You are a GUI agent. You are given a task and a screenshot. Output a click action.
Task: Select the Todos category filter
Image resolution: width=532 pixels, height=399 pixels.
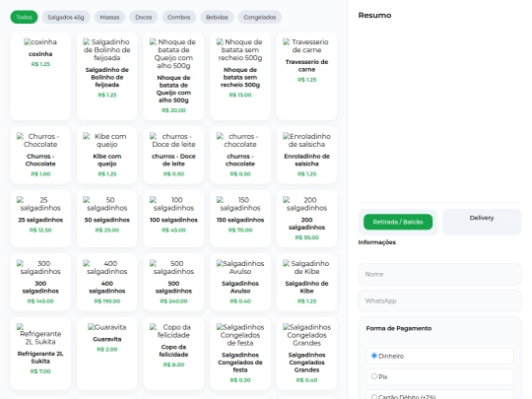24,17
